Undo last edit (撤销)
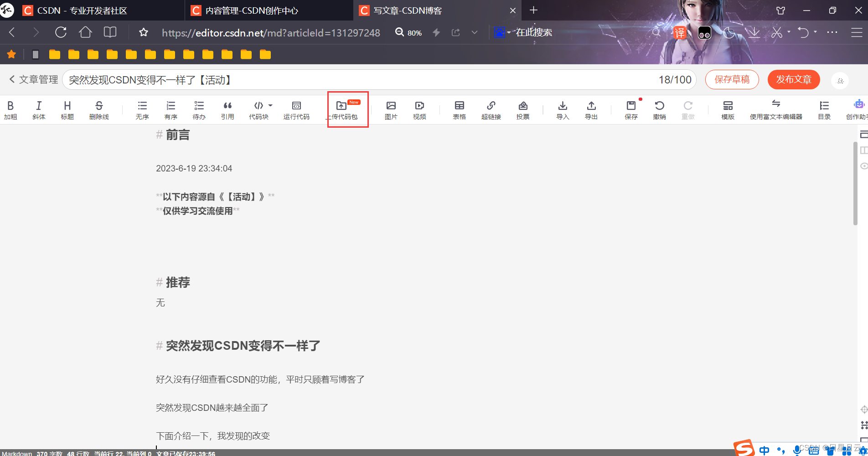The image size is (868, 456). point(659,110)
